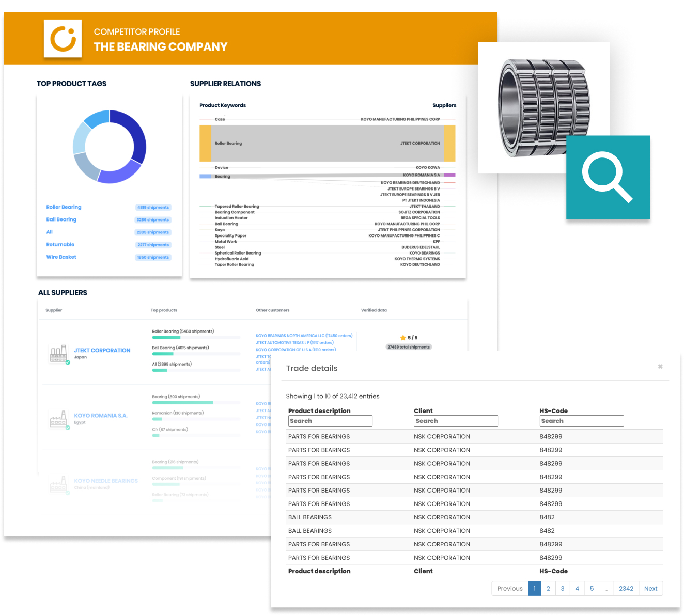Select the Hydrofluoric Acid keyword

(x=231, y=259)
